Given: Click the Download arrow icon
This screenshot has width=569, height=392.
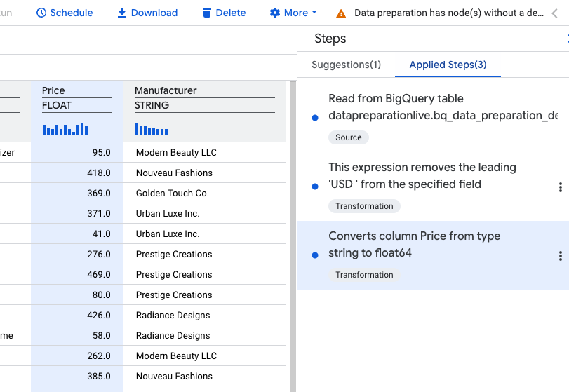Looking at the screenshot, I should 122,13.
